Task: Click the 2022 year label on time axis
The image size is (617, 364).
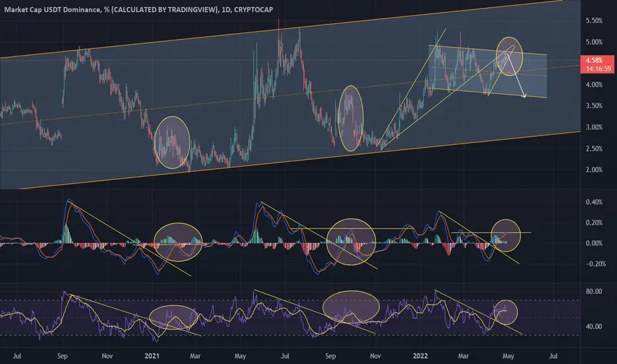Action: [420, 356]
